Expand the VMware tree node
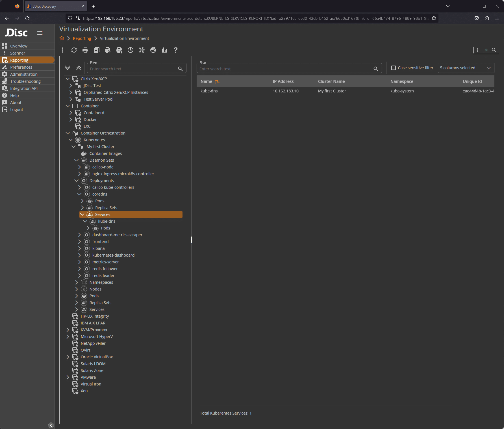This screenshot has width=504, height=429. point(68,377)
